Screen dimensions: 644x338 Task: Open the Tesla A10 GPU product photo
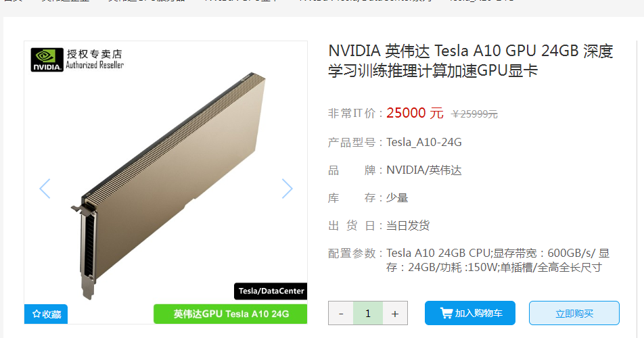[168, 185]
